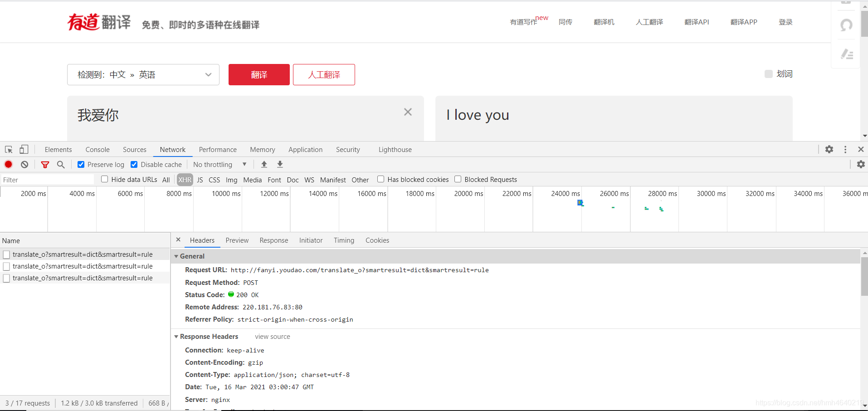Clear the source text 我爱你
This screenshot has width=868, height=411.
(408, 112)
